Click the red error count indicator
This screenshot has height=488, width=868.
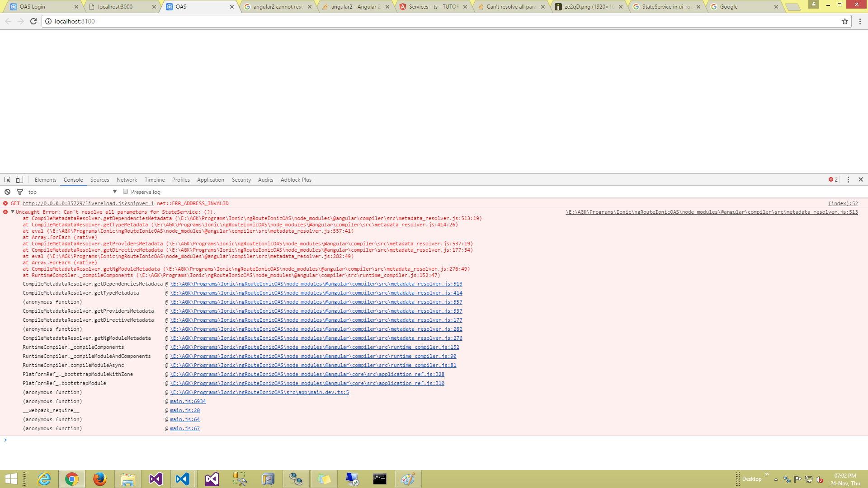(x=833, y=180)
